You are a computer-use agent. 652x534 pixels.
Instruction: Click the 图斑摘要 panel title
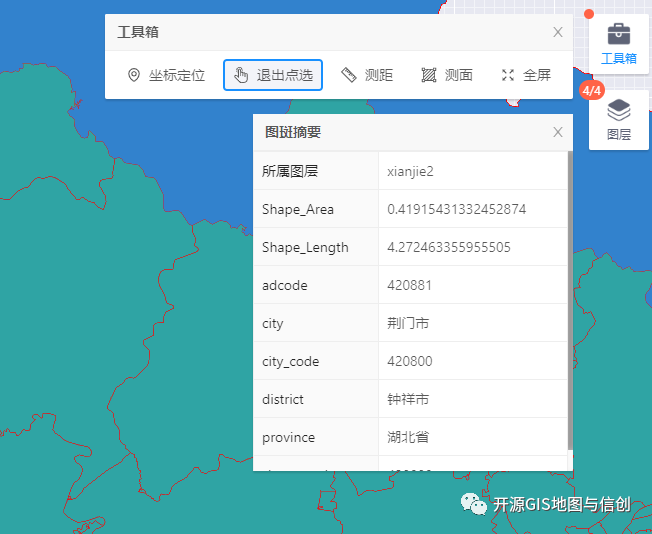293,132
